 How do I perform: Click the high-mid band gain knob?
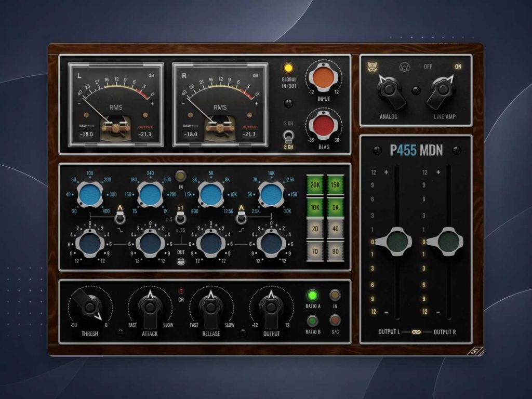point(211,243)
